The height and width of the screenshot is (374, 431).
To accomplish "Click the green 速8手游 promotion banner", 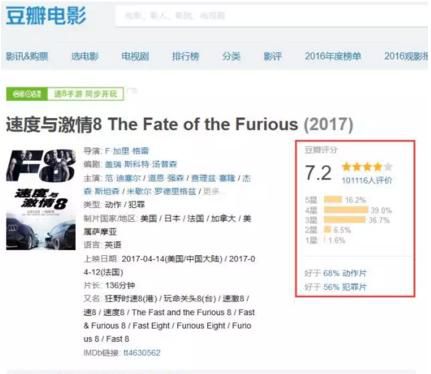I will pyautogui.click(x=65, y=94).
